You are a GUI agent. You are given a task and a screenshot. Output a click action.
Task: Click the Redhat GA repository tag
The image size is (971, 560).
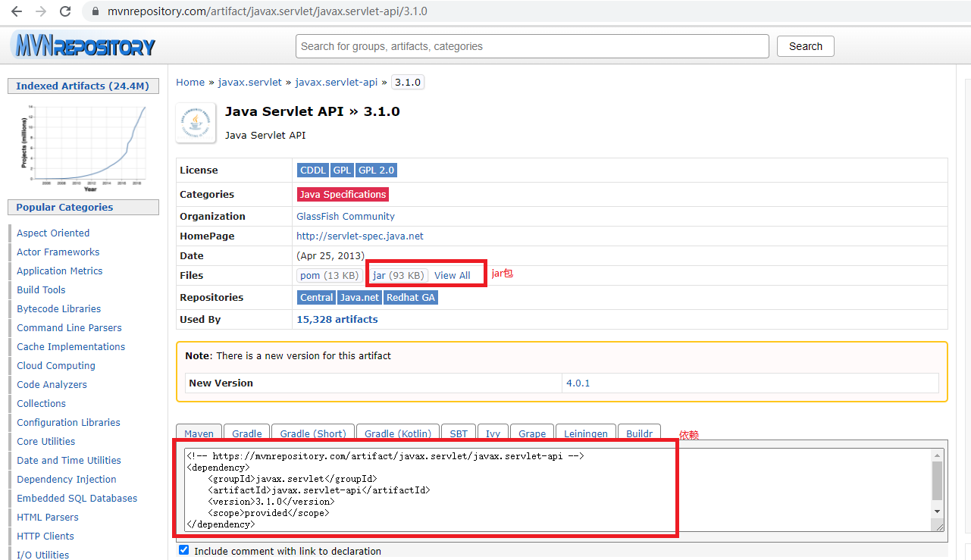411,297
